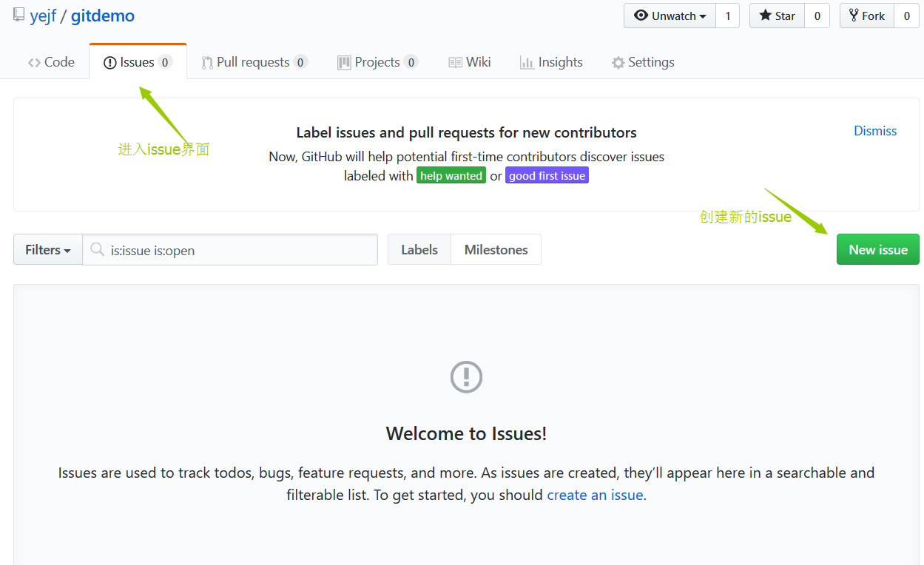Open watchers count 1

(x=727, y=16)
